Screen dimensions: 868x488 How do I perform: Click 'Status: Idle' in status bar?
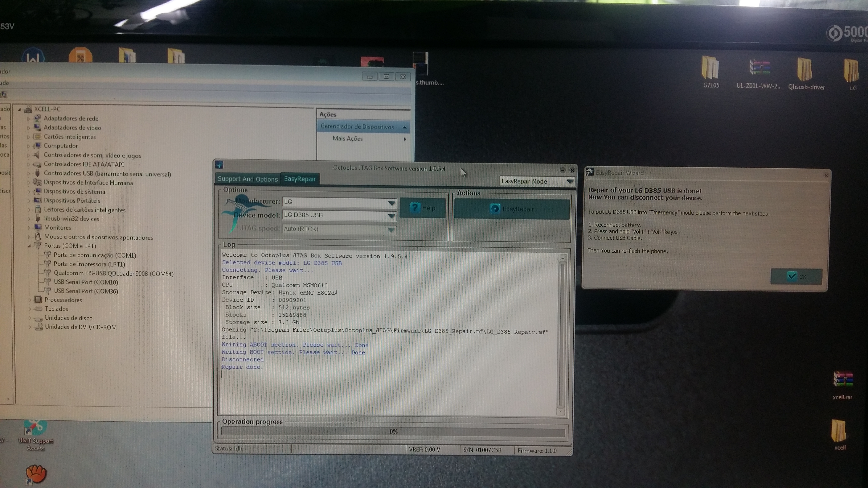tap(229, 448)
